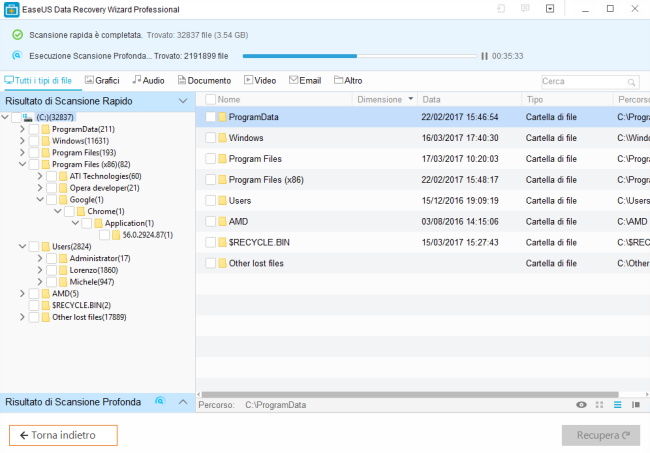Sort by Data column header
This screenshot has width=650, height=453.
(469, 99)
